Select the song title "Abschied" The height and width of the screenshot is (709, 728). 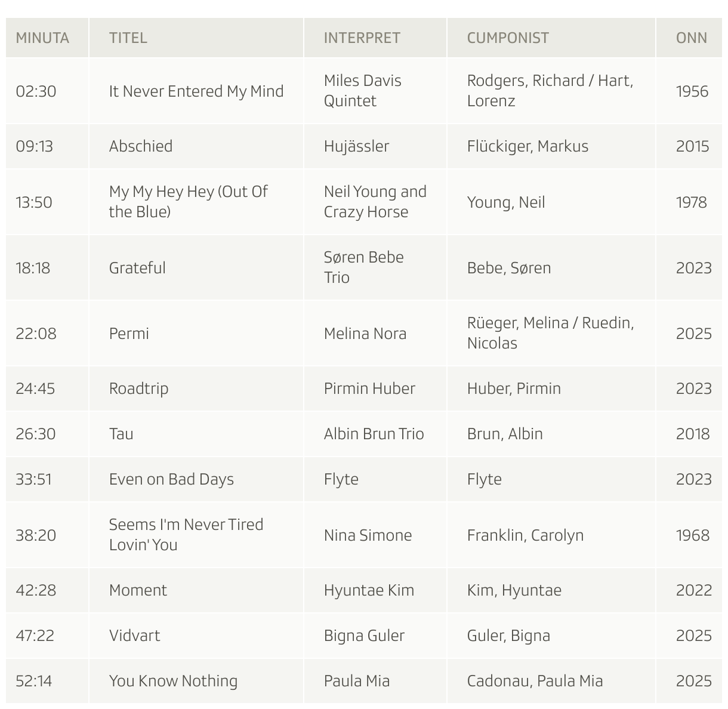141,146
